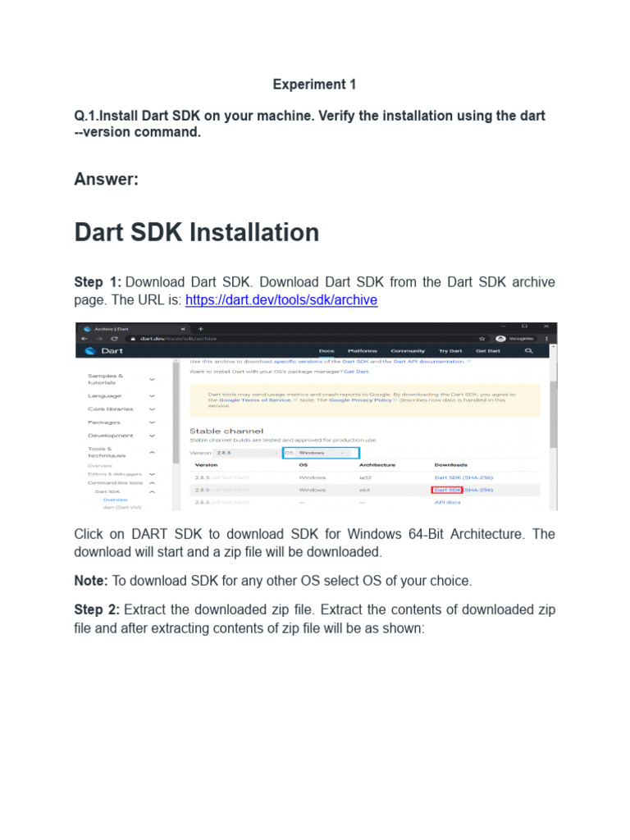This screenshot has height=840, width=630.
Task: Select the Samples & tutorials sidebar item
Action: pos(106,379)
